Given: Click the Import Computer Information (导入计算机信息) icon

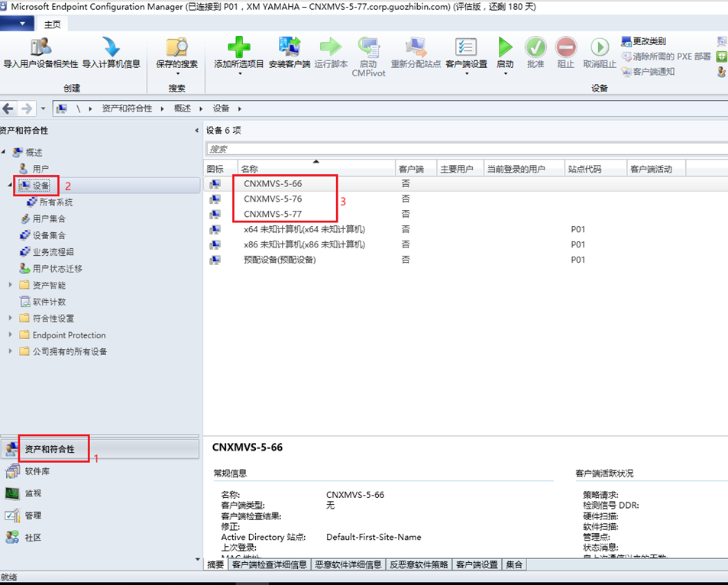Looking at the screenshot, I should [x=111, y=47].
